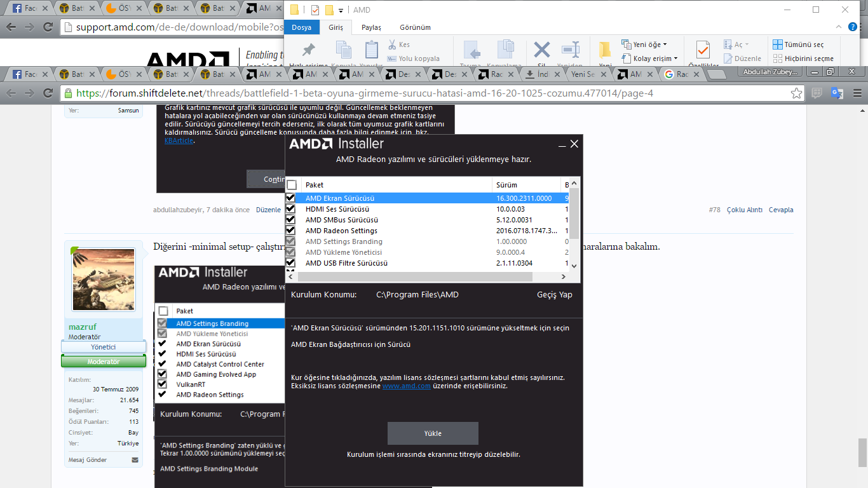The height and width of the screenshot is (488, 868).
Task: Click the Yeniden adlandır (rename) ribbon icon
Action: tap(571, 50)
